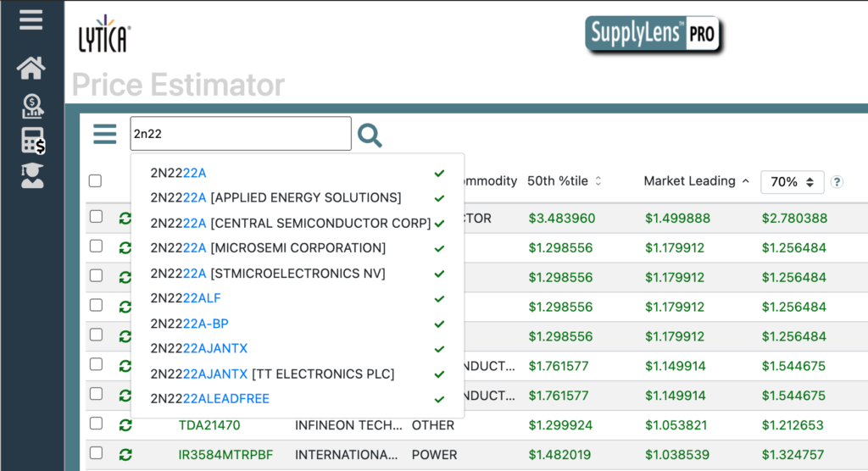Click the checkmark next to 2N2222ALEADFREE
This screenshot has height=471, width=868.
tap(440, 399)
